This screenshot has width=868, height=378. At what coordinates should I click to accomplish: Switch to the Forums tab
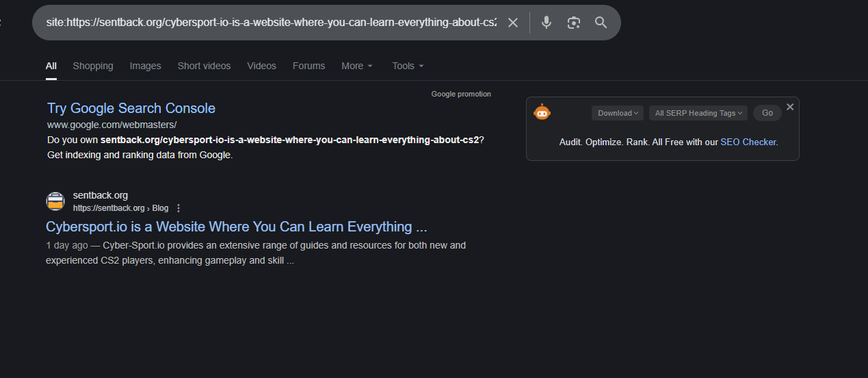[309, 66]
